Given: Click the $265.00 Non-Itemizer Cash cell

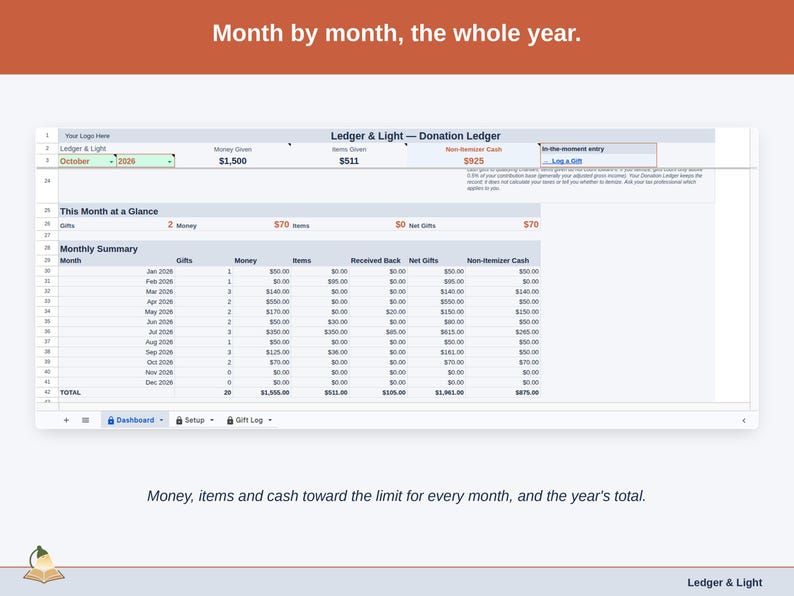Looking at the screenshot, I should pyautogui.click(x=503, y=332).
